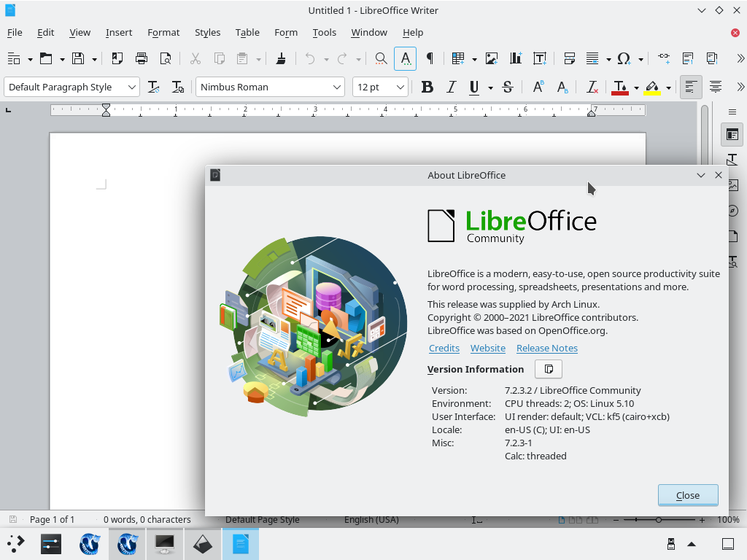Viewport: 747px width, 560px height.
Task: Click the Insert Table icon
Action: point(458,58)
